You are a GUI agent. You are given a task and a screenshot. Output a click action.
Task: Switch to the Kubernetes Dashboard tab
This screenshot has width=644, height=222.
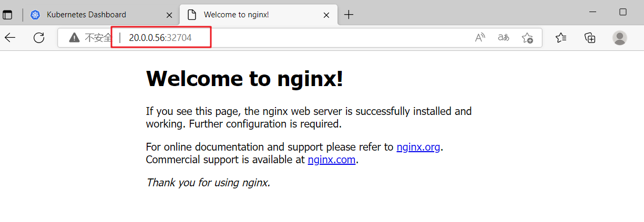click(x=101, y=15)
